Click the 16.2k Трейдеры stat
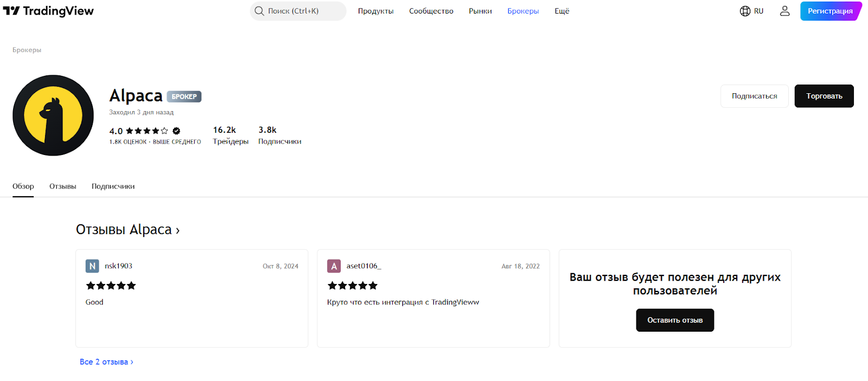Viewport: 868px width, 381px height. coord(231,135)
